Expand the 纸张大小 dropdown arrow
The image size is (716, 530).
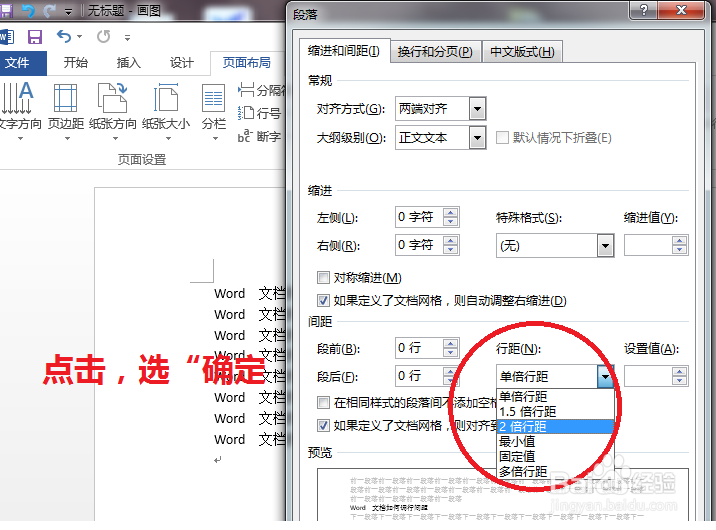(x=168, y=138)
